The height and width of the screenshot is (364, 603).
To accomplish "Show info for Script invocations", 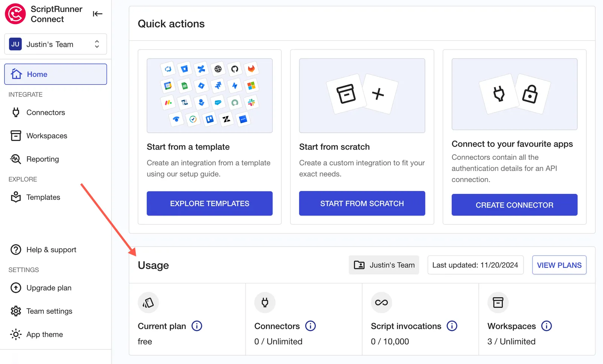I will (452, 326).
